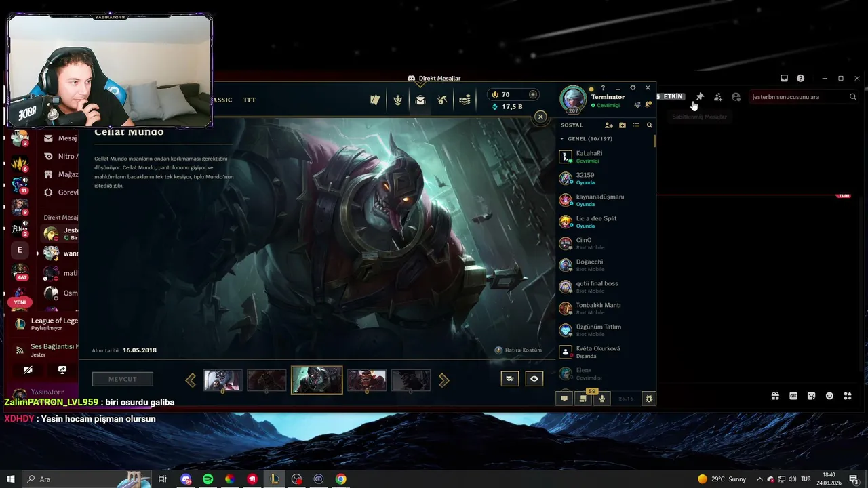Image resolution: width=868 pixels, height=488 pixels.
Task: Open Discord pinned messages icon
Action: 700,97
